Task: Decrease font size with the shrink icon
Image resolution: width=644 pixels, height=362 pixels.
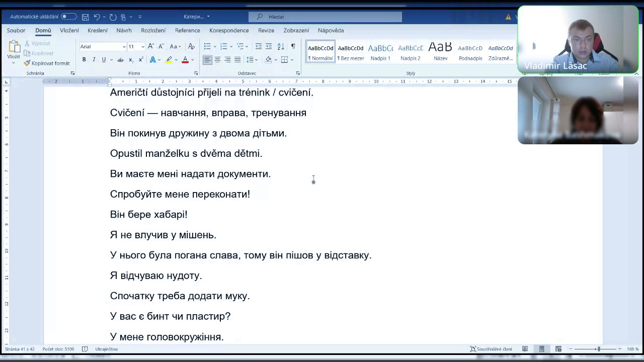Action: coord(161,46)
